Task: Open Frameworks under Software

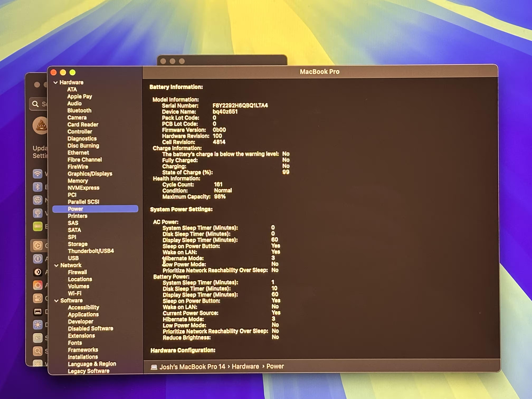Action: (x=83, y=350)
